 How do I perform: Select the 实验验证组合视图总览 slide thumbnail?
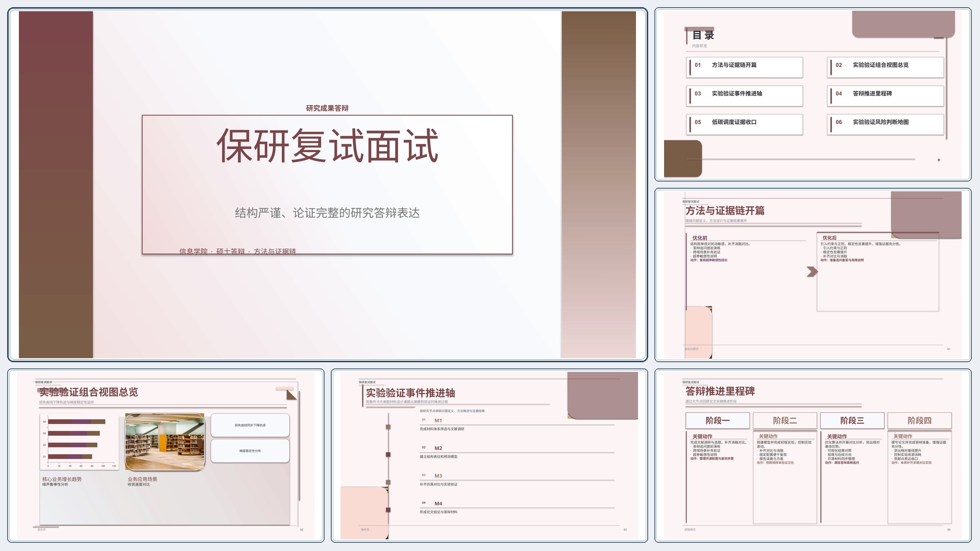[x=166, y=456]
